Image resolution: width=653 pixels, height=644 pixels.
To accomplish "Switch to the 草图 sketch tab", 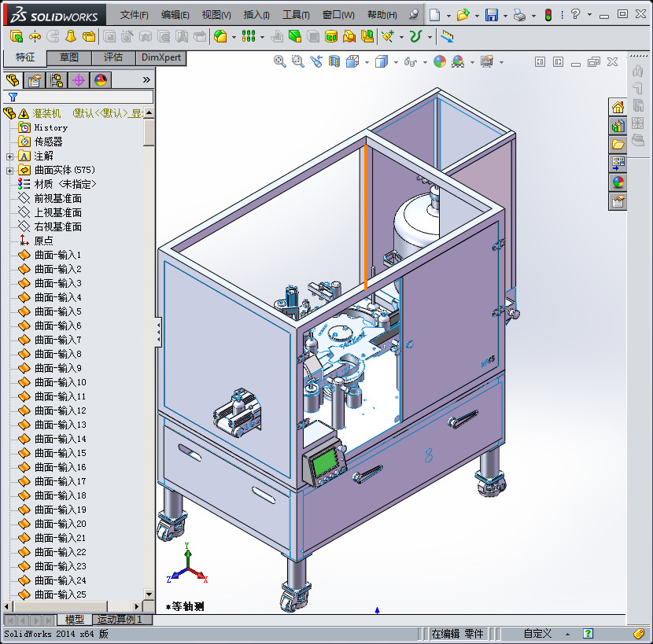I will 68,57.
